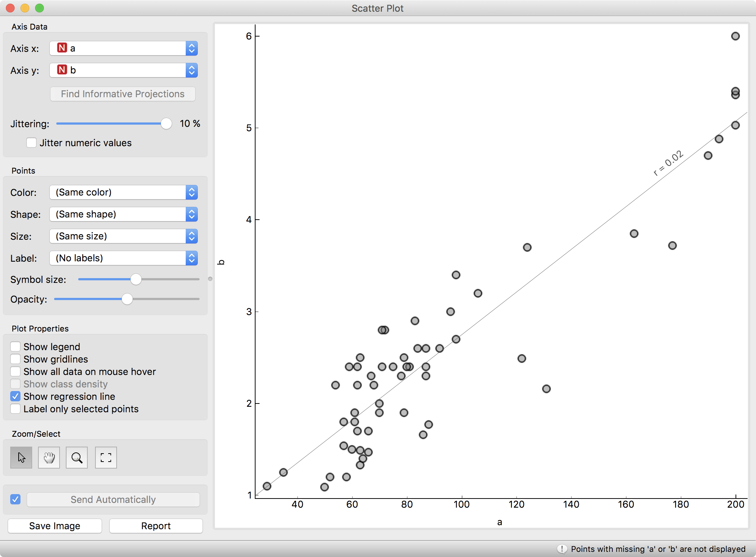Activate the pan hand tool
Screen dimensions: 756x557
(49, 457)
